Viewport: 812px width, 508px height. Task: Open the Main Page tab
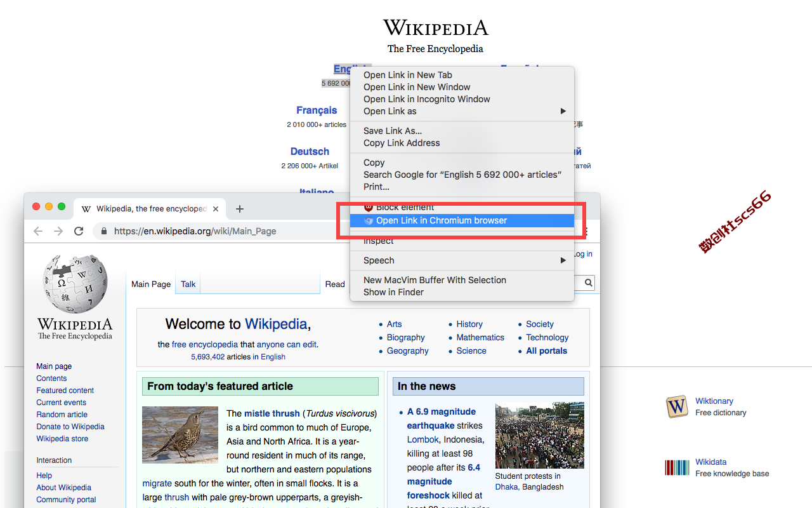click(151, 284)
